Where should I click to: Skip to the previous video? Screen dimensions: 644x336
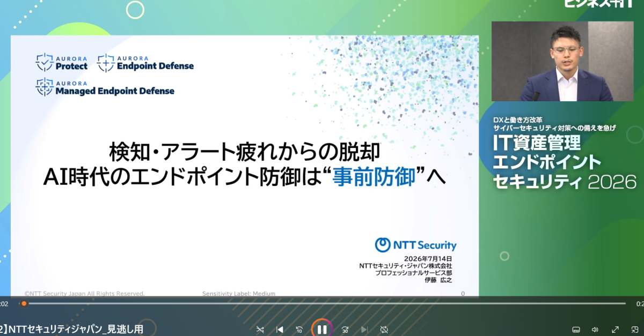[280, 330]
